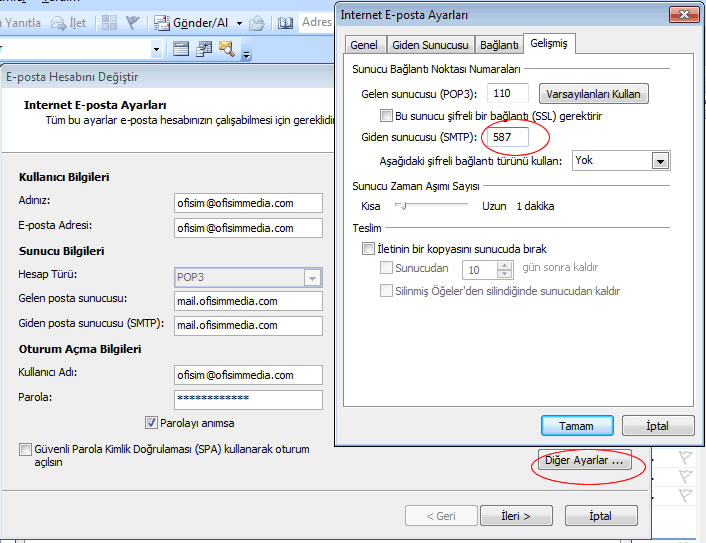Click the list view toolbar icon
Image resolution: width=706 pixels, height=543 pixels.
[181, 49]
